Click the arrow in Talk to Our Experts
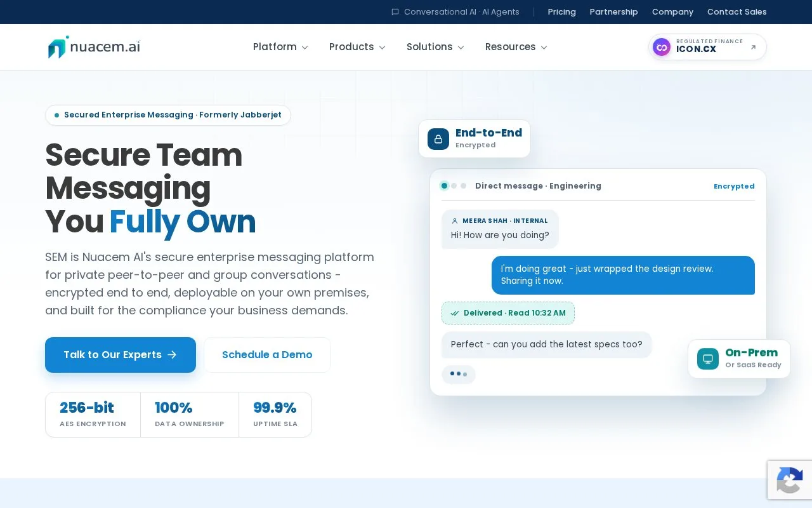Image resolution: width=812 pixels, height=508 pixels. [172, 355]
